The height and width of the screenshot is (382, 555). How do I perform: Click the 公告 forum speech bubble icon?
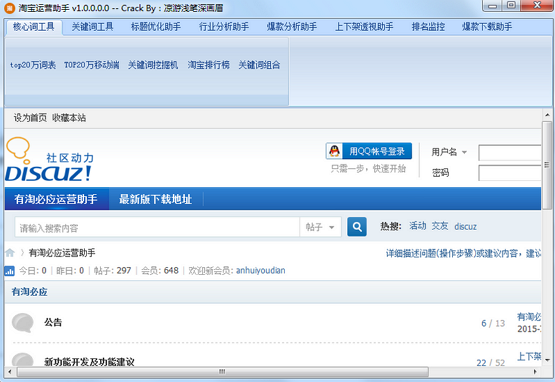(23, 323)
